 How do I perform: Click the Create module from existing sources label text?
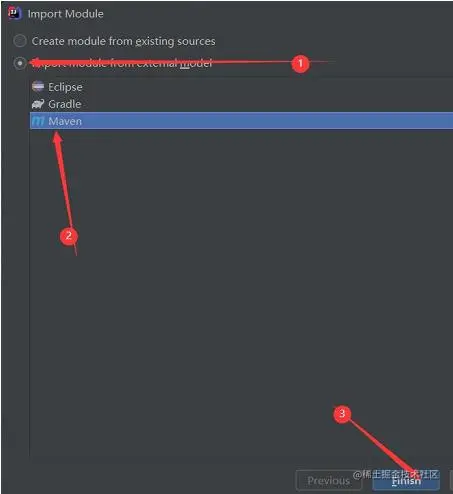click(x=123, y=41)
